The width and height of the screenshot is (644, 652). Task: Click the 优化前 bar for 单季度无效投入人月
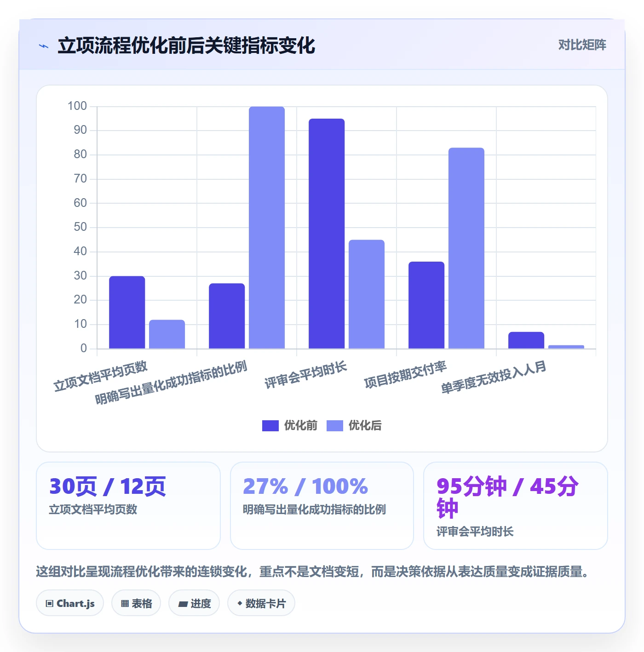click(x=526, y=340)
